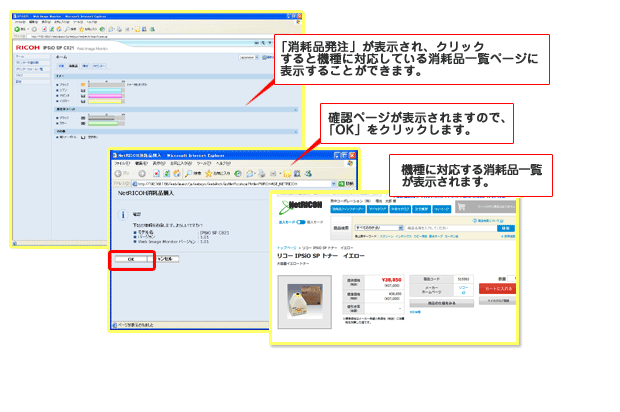The width and height of the screenshot is (620, 412).
Task: Click magenta toner level bar
Action: [x=105, y=96]
